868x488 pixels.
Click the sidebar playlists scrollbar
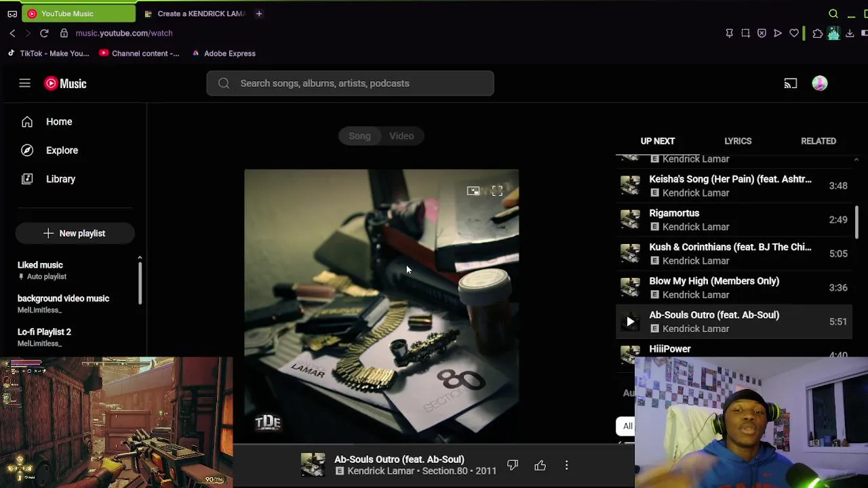[x=140, y=282]
